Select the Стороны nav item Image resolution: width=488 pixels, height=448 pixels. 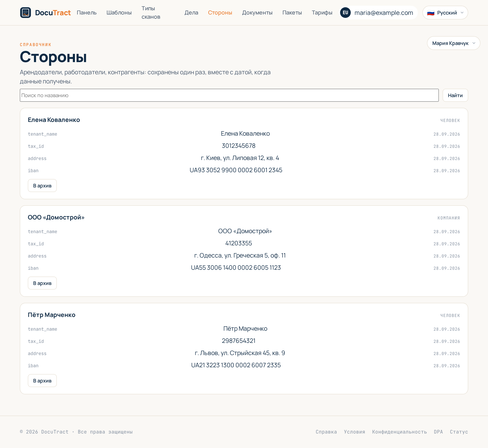(220, 13)
